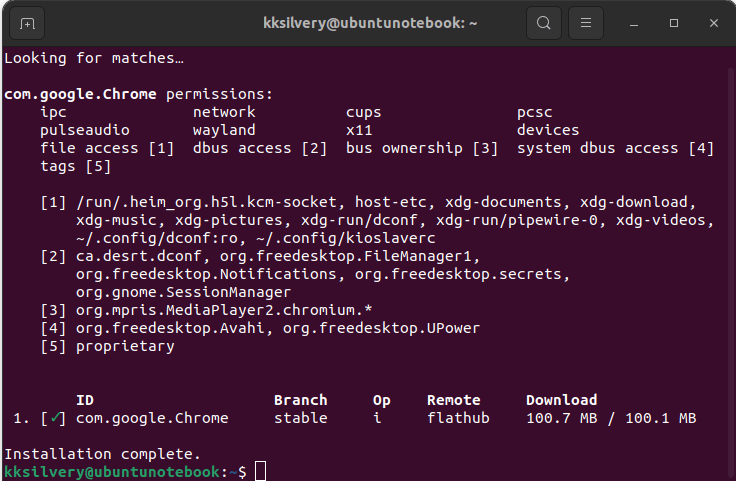Screen dimensions: 736x481
Task: Click 'host-etc' in file access list
Action: [391, 202]
